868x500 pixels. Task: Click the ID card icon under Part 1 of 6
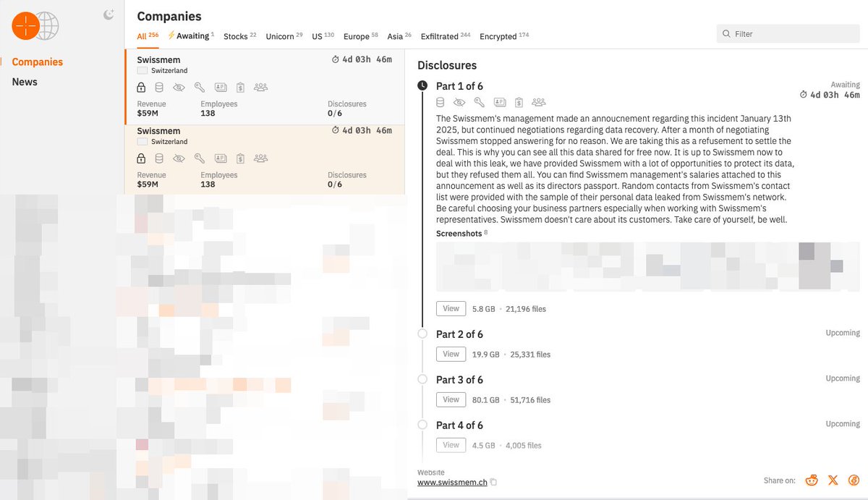pyautogui.click(x=500, y=103)
